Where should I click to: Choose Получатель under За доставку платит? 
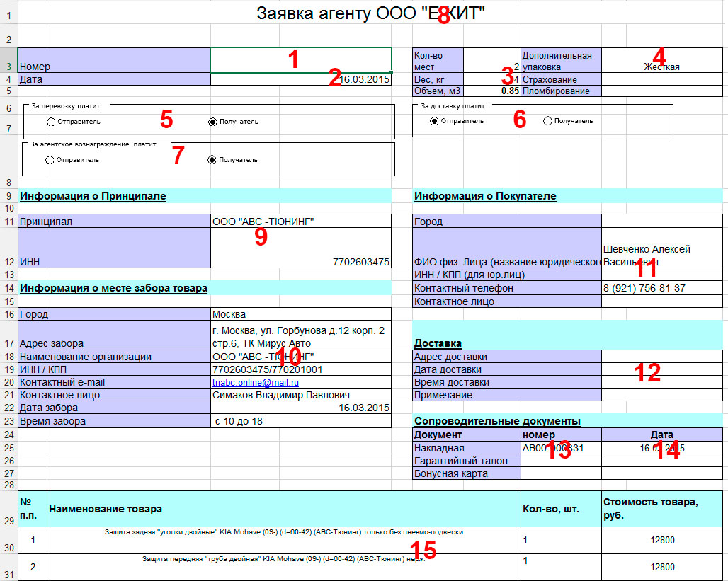pos(547,121)
